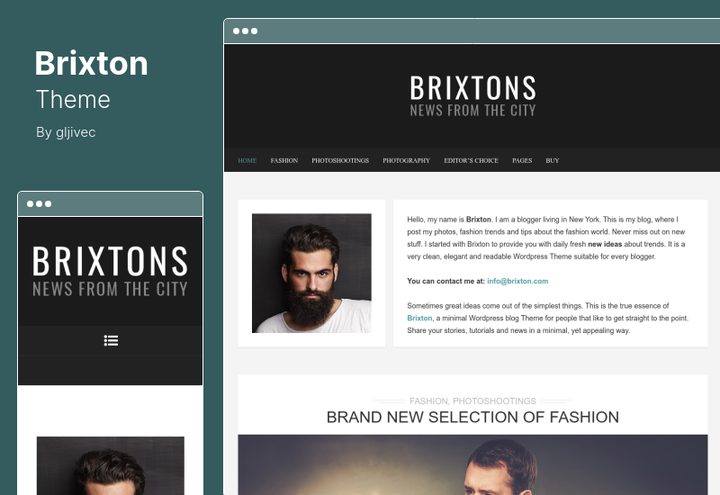720x495 pixels.
Task: Expand the PAGES menu item
Action: click(x=522, y=160)
